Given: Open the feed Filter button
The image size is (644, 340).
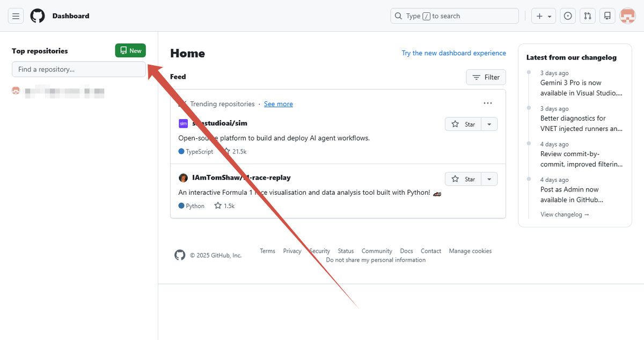Looking at the screenshot, I should (x=486, y=77).
